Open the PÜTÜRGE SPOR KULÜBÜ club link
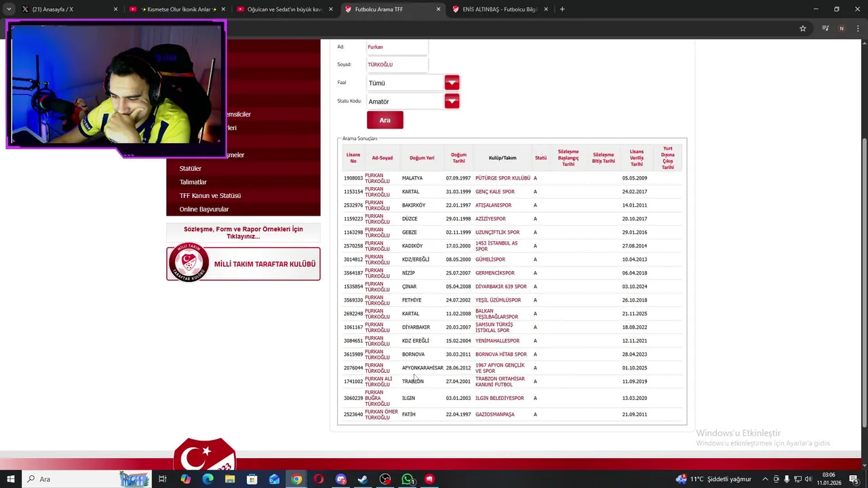868x488 pixels. 502,178
